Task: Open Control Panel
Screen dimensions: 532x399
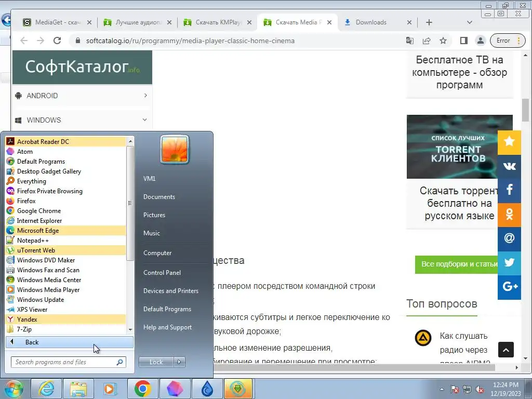Action: click(x=162, y=272)
